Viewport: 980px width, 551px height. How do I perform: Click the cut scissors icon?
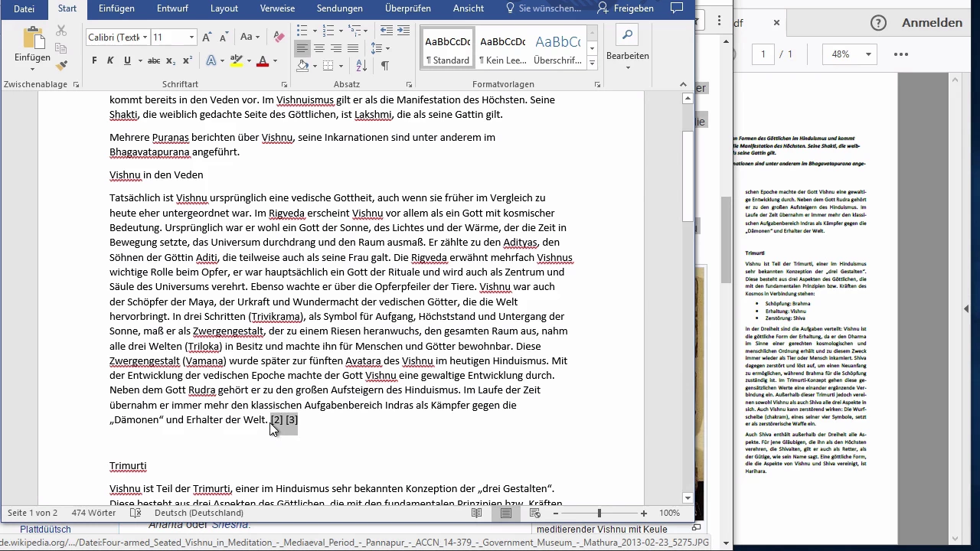tap(61, 31)
